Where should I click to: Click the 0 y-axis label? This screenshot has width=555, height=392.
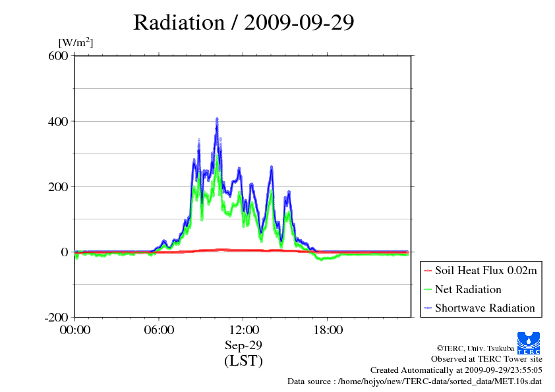[x=65, y=252]
